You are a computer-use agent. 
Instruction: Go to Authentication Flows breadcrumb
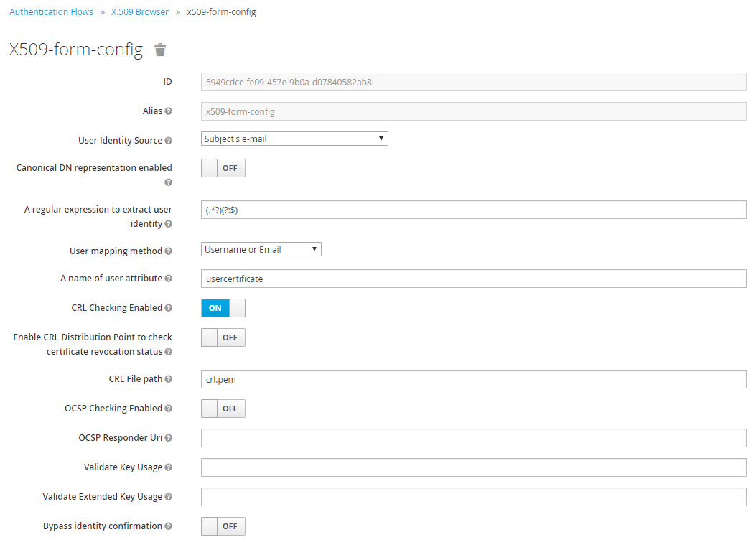51,12
